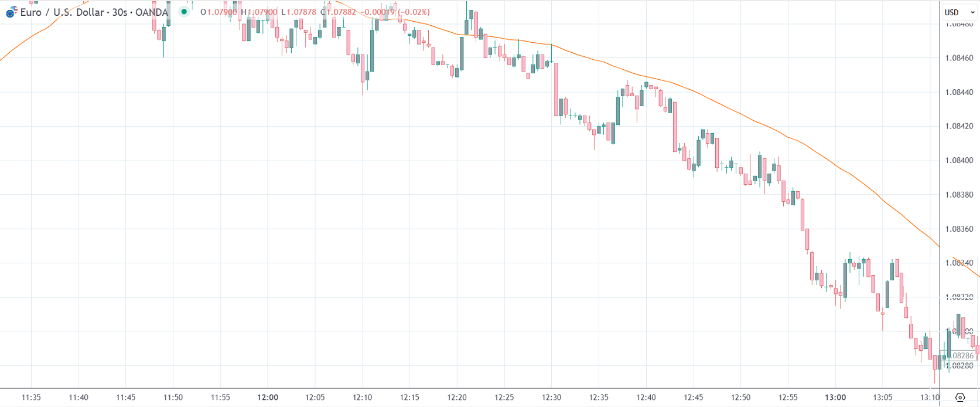This screenshot has height=407, width=980.
Task: Click the closing price value 1.07882
Action: click(340, 12)
